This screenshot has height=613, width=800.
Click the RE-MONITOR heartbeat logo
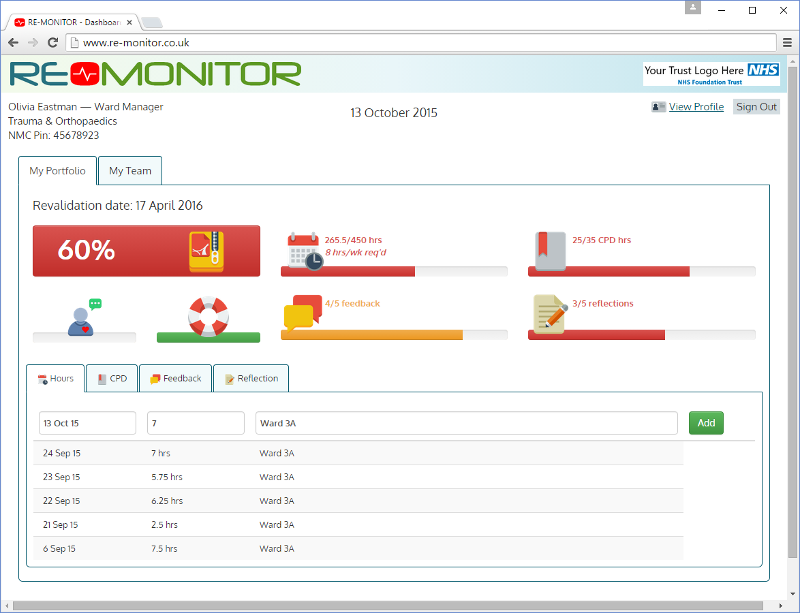coord(155,74)
